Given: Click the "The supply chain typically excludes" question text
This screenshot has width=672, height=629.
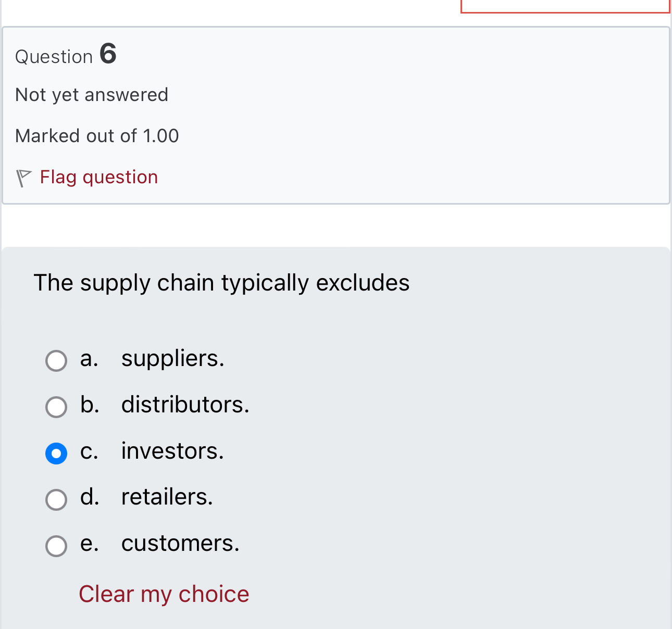Looking at the screenshot, I should [x=222, y=283].
